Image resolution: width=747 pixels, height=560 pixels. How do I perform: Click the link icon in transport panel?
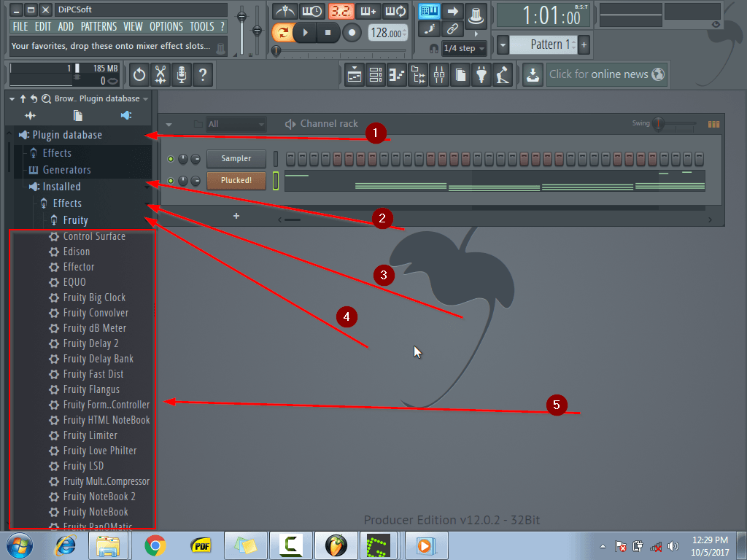[x=452, y=29]
